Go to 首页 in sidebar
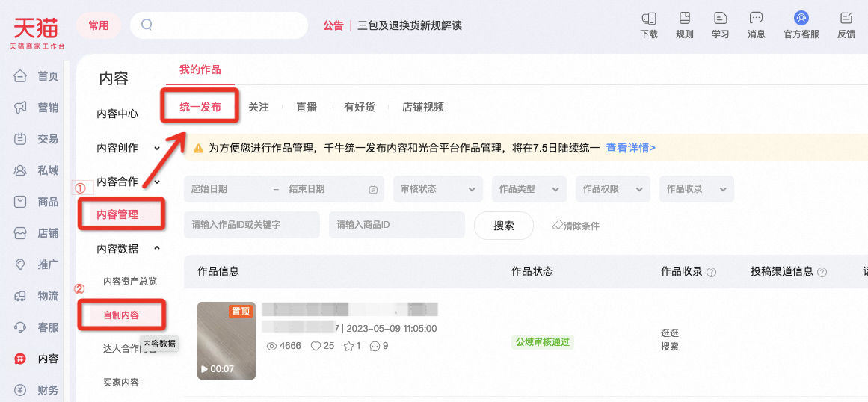 tap(37, 75)
